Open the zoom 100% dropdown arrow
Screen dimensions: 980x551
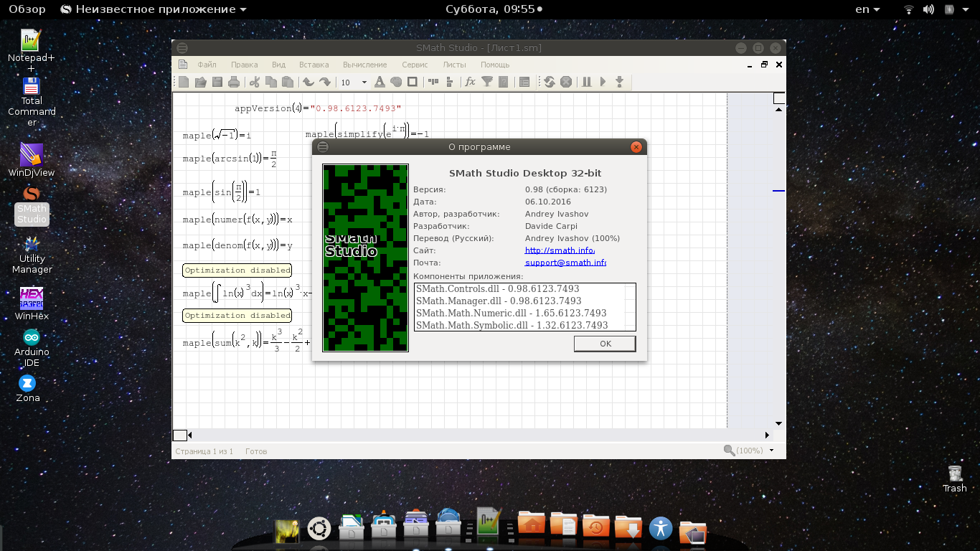772,451
